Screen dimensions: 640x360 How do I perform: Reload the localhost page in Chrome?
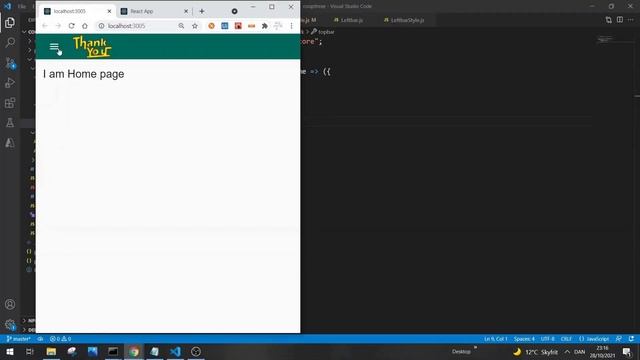71,26
